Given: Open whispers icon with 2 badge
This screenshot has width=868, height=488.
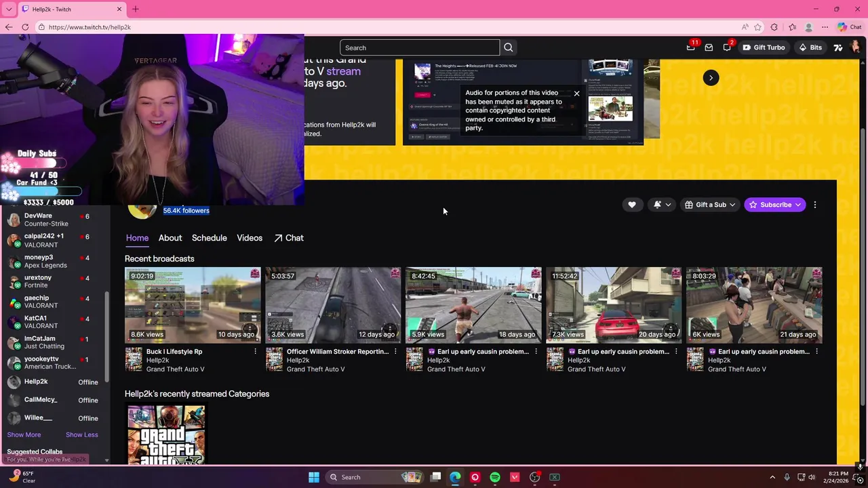Looking at the screenshot, I should (x=727, y=47).
